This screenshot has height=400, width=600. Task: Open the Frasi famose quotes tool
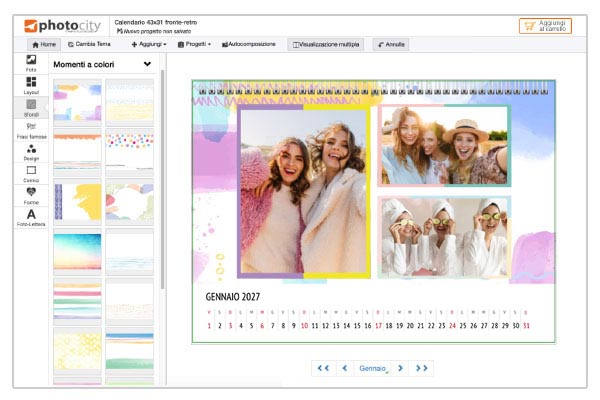[31, 130]
